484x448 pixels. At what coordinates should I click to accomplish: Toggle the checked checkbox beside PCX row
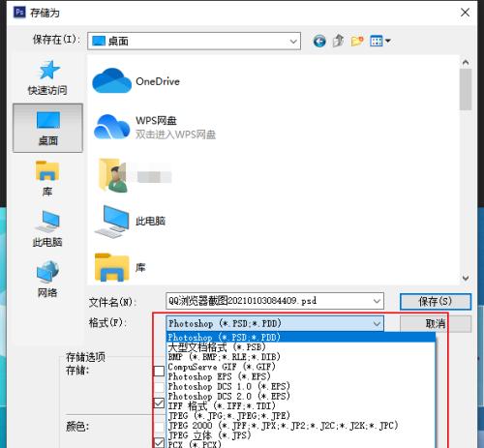pyautogui.click(x=159, y=442)
